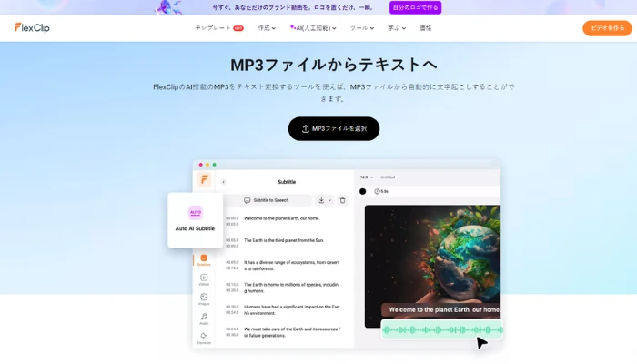Open the 価格 pricing page
The width and height of the screenshot is (637, 364).
425,28
